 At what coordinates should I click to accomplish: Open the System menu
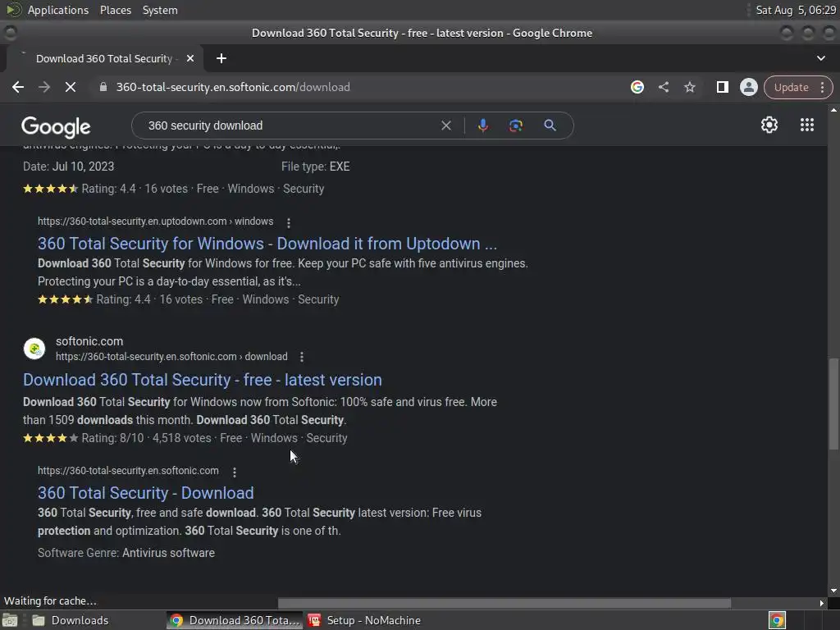[x=160, y=10]
